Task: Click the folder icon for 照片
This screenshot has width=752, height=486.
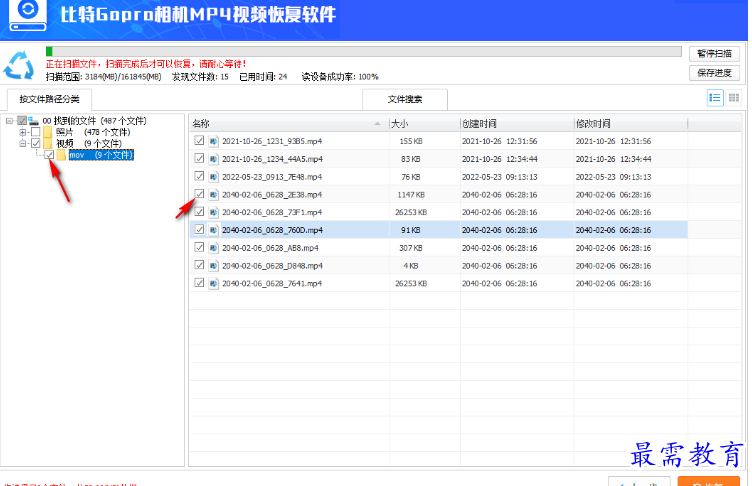Action: tap(47, 132)
